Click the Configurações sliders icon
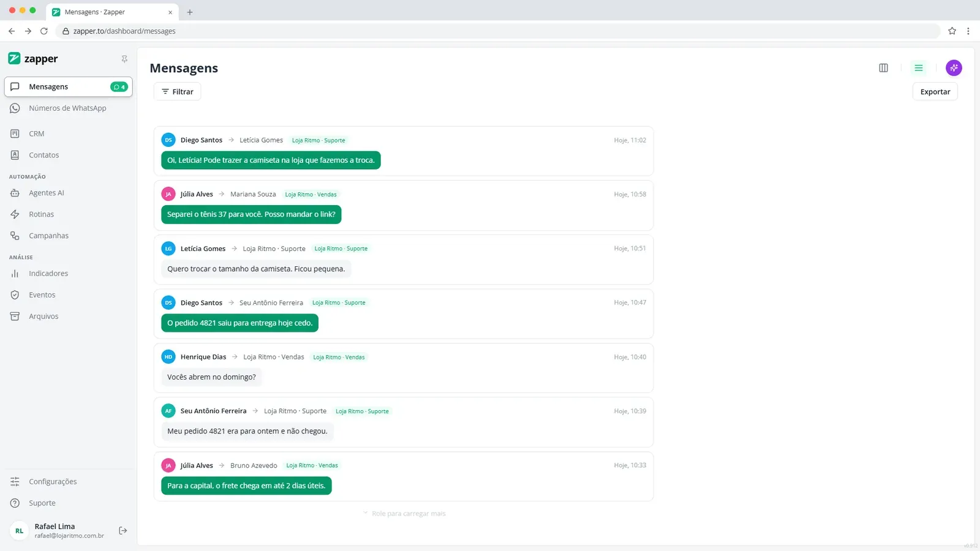The width and height of the screenshot is (980, 551). pyautogui.click(x=15, y=482)
